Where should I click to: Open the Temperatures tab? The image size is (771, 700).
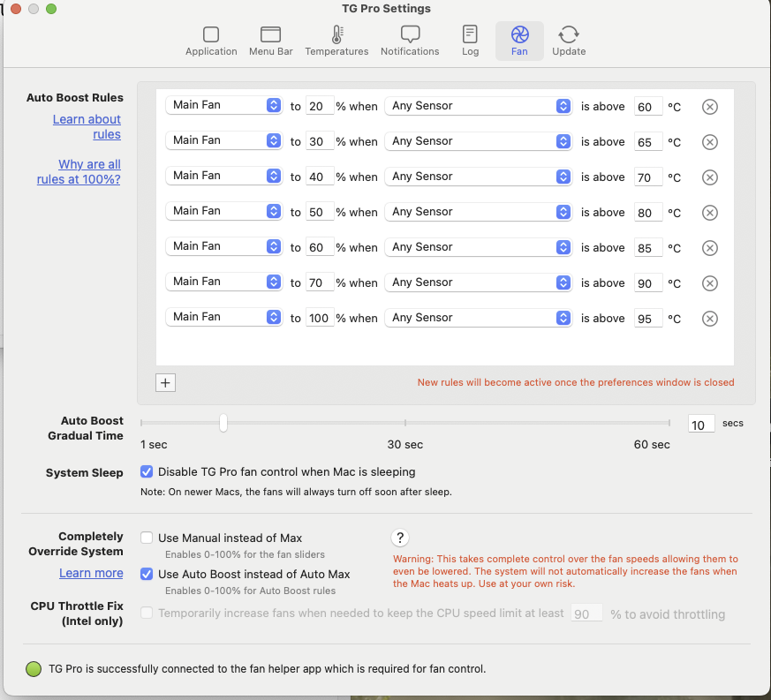(336, 41)
